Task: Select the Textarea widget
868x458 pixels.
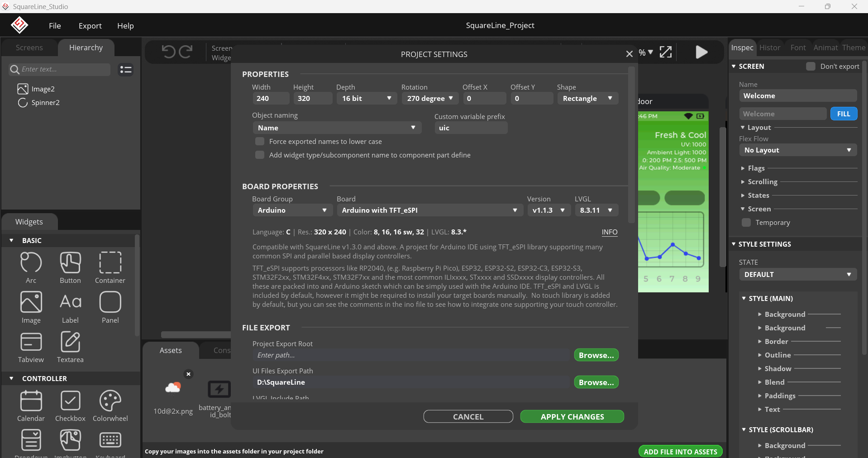Action: click(x=70, y=347)
